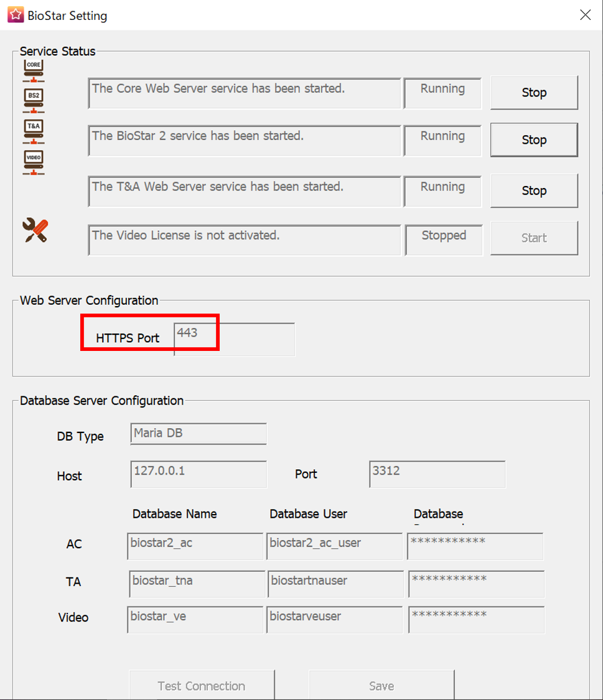
Task: Click the T&A server icon
Action: coord(34,130)
